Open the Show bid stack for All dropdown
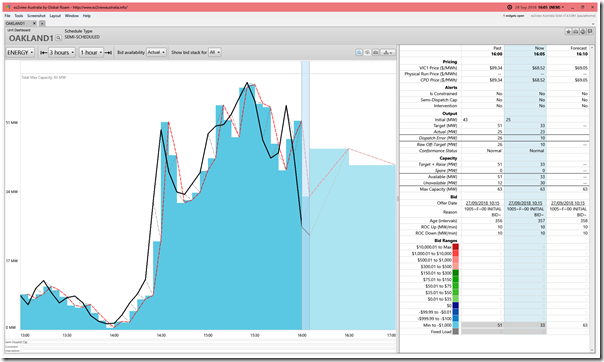 (214, 52)
